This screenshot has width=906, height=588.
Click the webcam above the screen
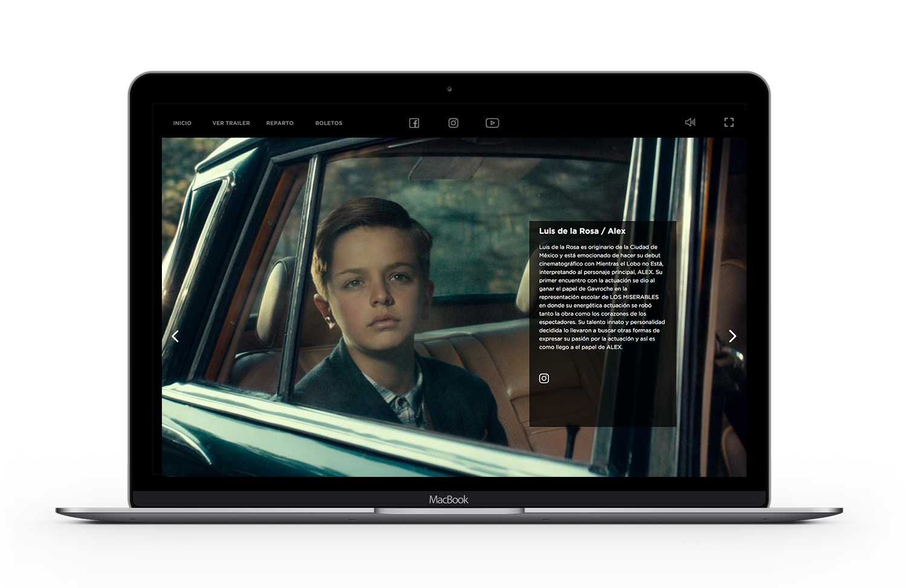[449, 89]
